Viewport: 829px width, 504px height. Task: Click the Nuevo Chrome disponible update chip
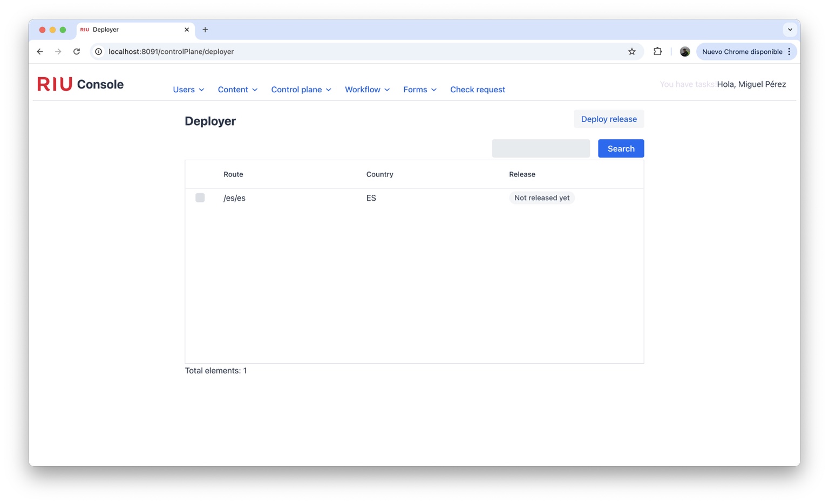pos(742,52)
